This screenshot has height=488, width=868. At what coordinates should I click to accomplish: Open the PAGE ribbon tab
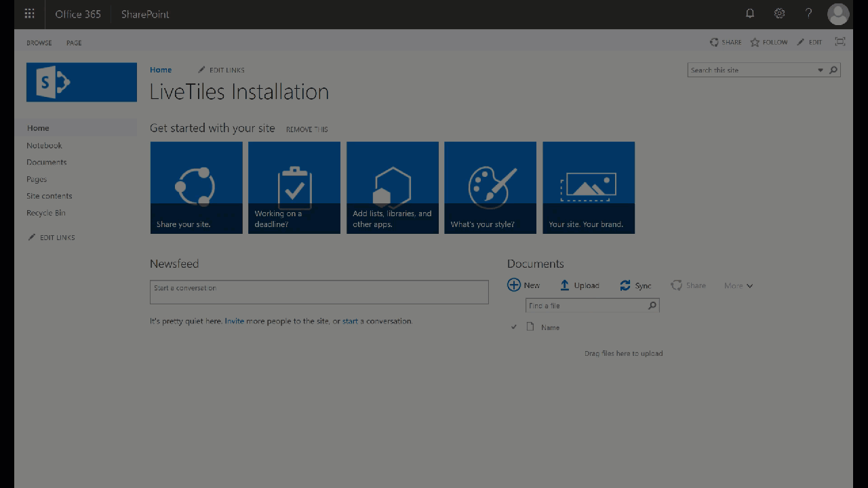click(74, 43)
